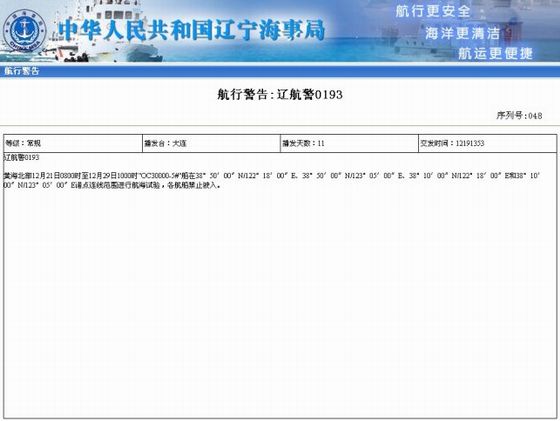Click the China MSA anchor logo
Image resolution: width=560 pixels, height=421 pixels.
(24, 32)
